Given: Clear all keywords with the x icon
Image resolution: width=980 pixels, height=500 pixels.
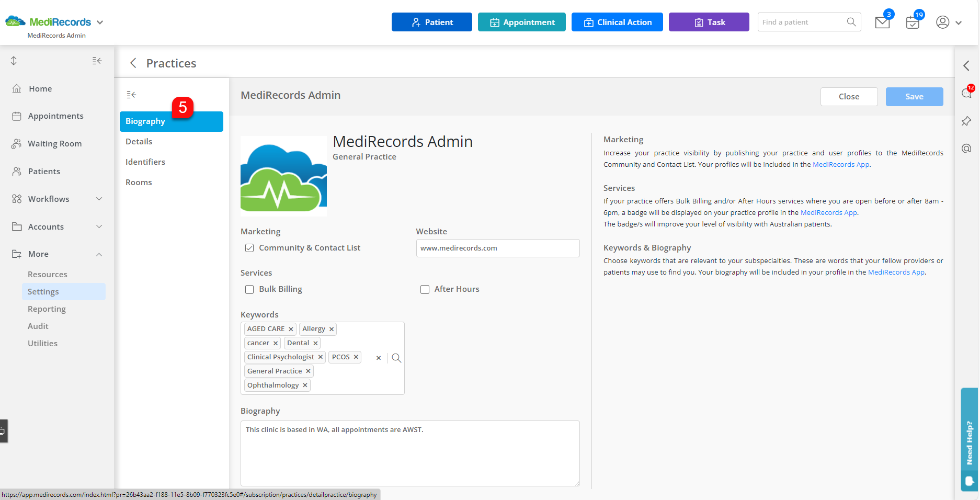Looking at the screenshot, I should coord(379,358).
